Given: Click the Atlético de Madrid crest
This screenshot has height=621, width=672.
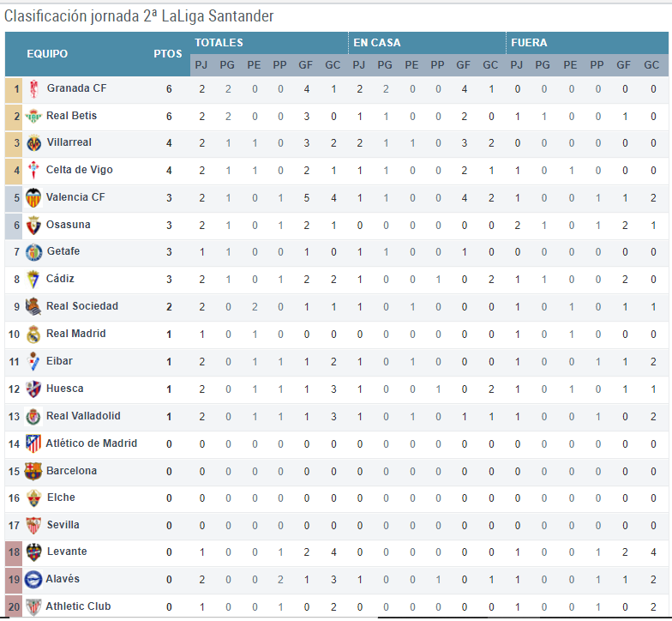Looking at the screenshot, I should (34, 444).
